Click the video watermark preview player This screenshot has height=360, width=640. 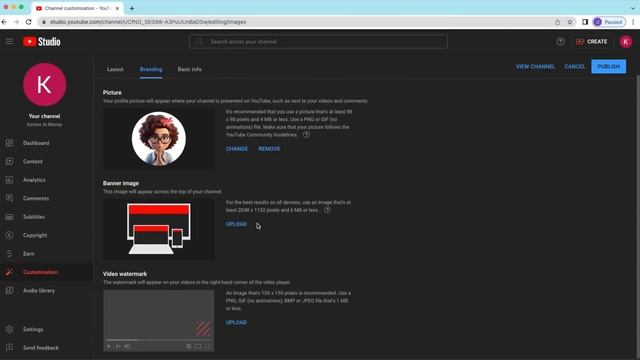[158, 320]
